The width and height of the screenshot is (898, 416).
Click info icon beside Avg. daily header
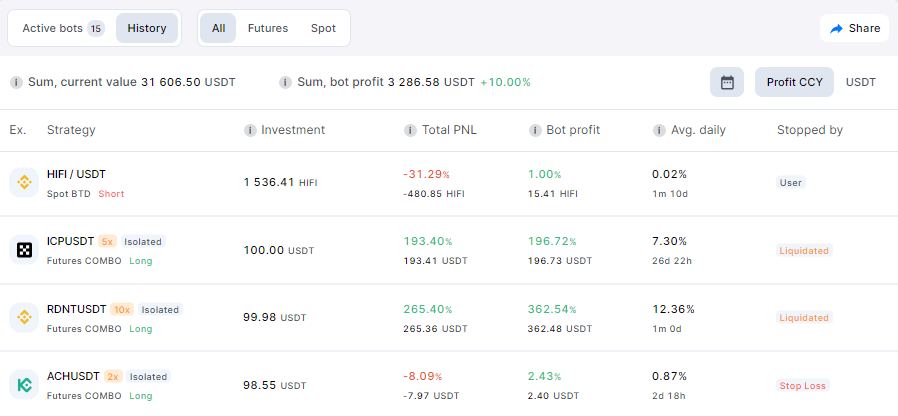click(x=659, y=130)
